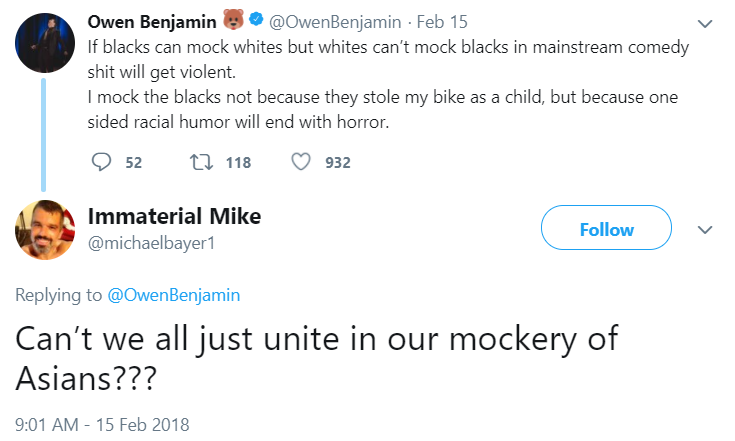Open Owen Benjamin's profile avatar
The width and height of the screenshot is (735, 441).
click(x=45, y=43)
